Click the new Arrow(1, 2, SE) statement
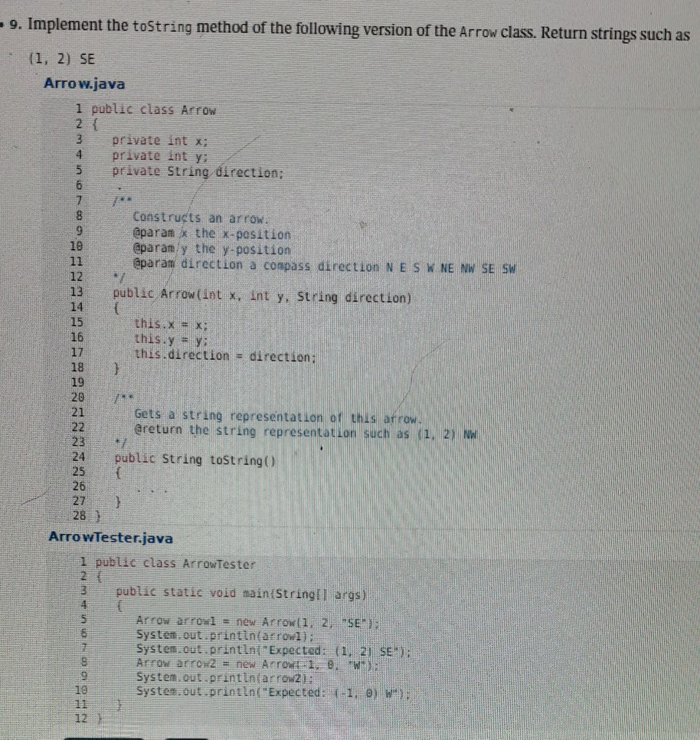The width and height of the screenshot is (700, 740). click(230, 623)
